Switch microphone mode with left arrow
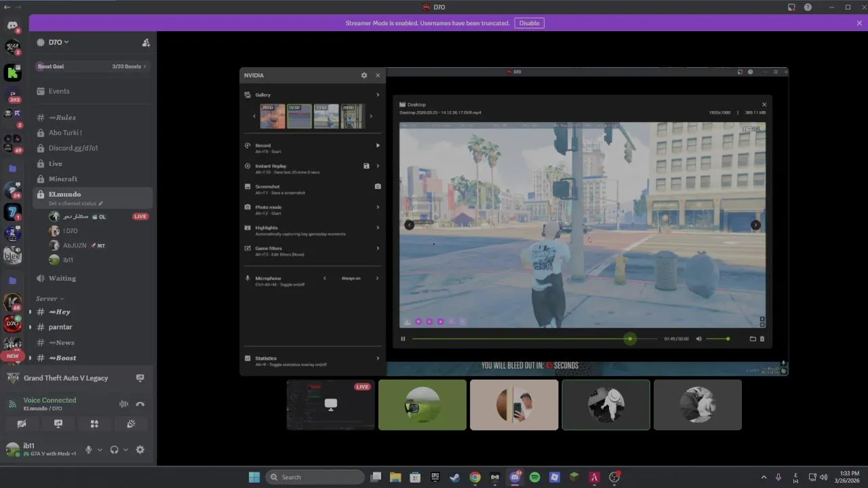The image size is (868, 488). click(x=324, y=278)
